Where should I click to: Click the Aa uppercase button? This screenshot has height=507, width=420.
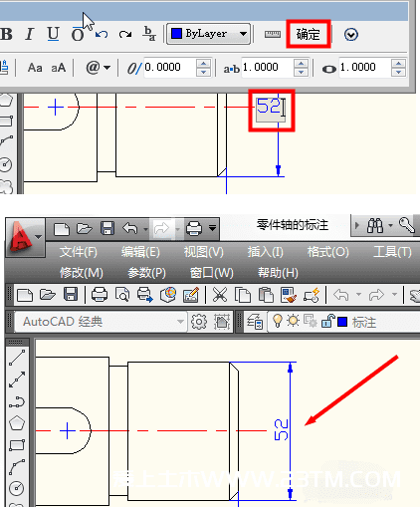click(x=35, y=68)
